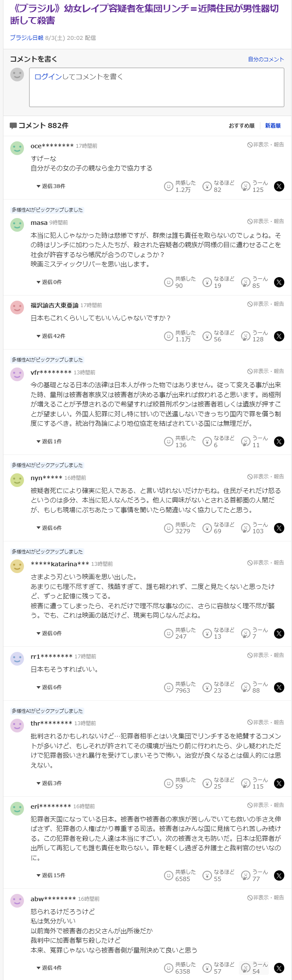
Task: Click the ブラジル日報 source link
Action: click(x=27, y=38)
